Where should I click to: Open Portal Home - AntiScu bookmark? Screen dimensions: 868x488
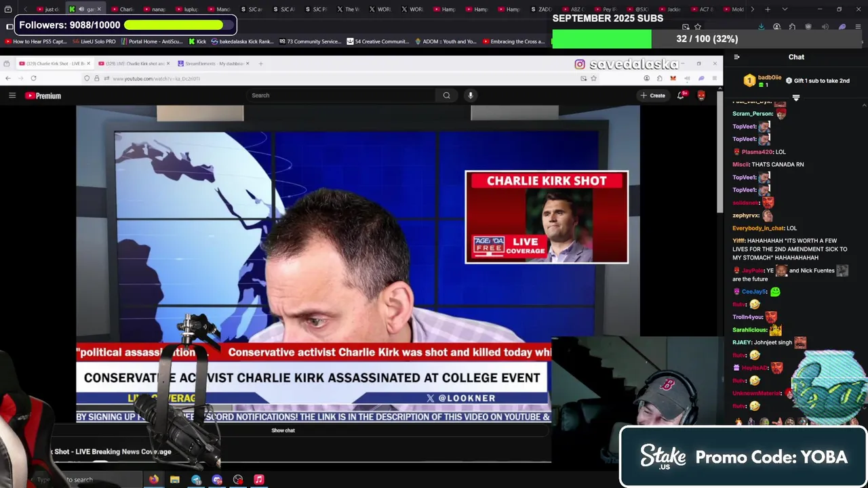[x=152, y=41]
